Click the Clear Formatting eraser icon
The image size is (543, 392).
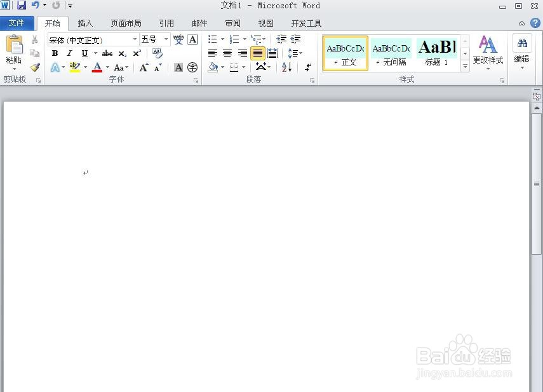(x=158, y=53)
